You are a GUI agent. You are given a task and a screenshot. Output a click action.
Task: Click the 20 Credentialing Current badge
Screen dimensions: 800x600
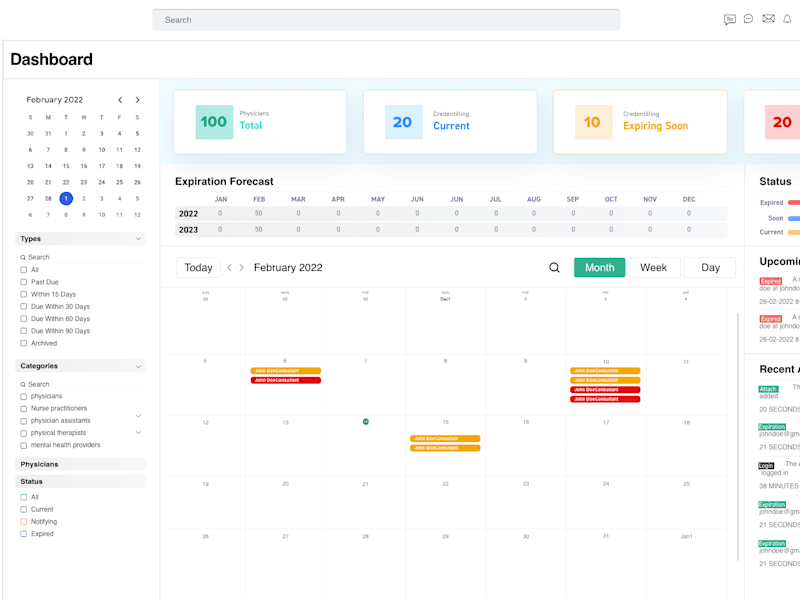pyautogui.click(x=404, y=122)
